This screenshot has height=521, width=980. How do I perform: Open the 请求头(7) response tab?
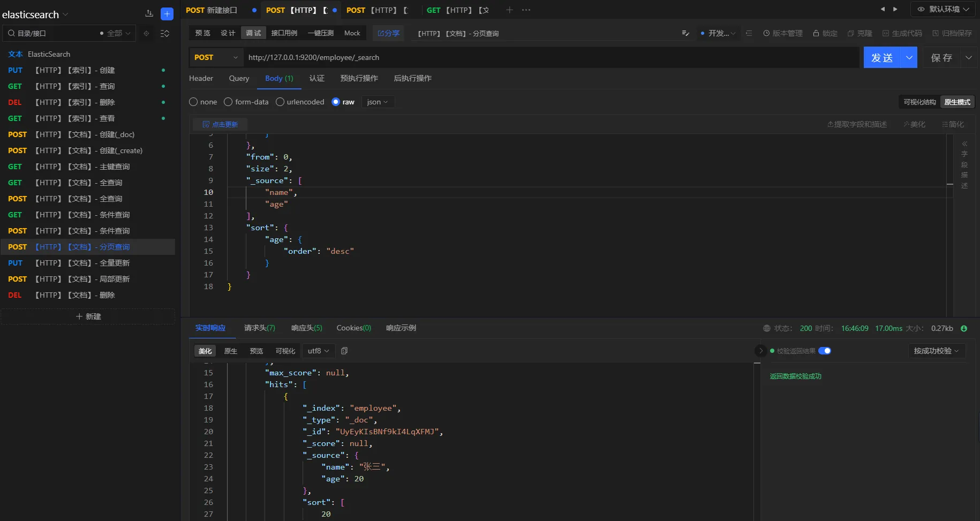[259, 328]
